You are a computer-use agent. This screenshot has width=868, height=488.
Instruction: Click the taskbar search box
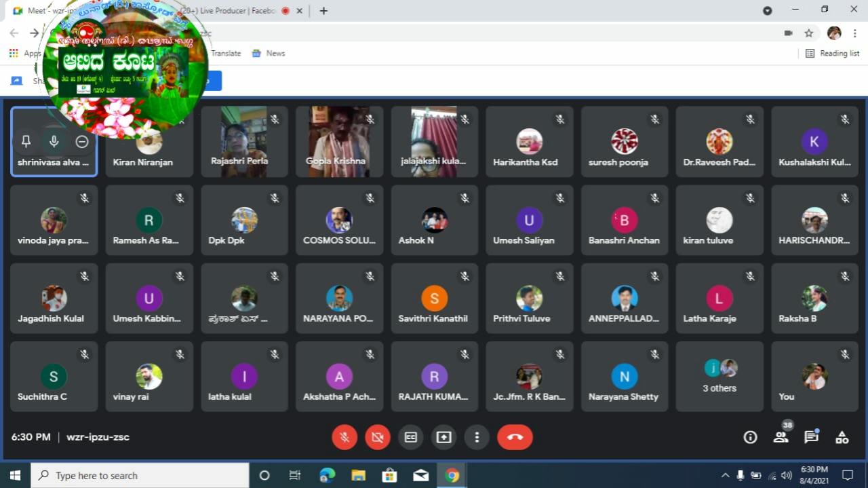click(140, 475)
